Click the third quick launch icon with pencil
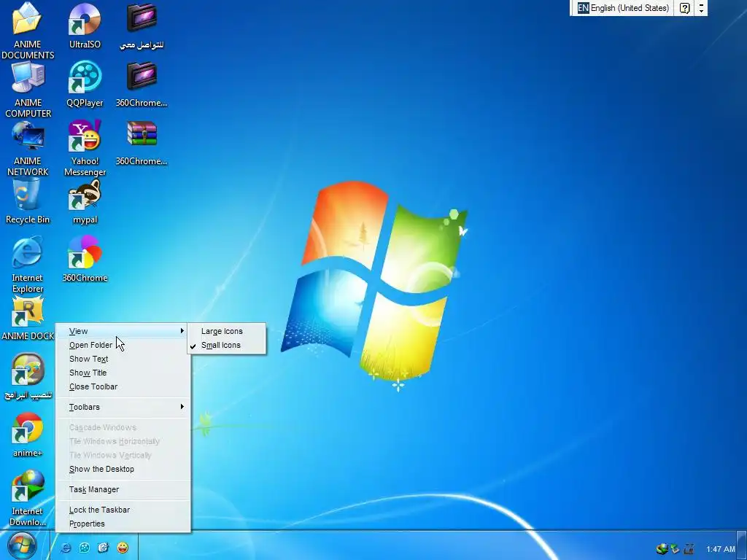 point(104,548)
